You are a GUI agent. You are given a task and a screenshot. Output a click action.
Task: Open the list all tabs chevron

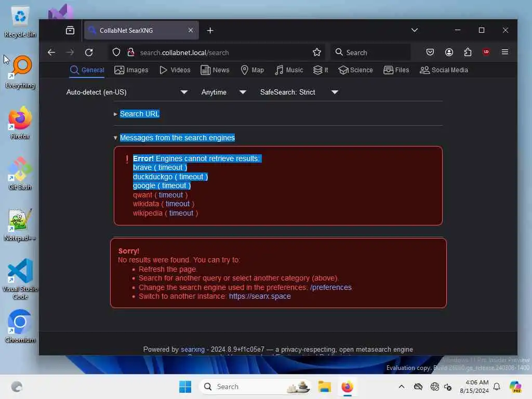414,30
